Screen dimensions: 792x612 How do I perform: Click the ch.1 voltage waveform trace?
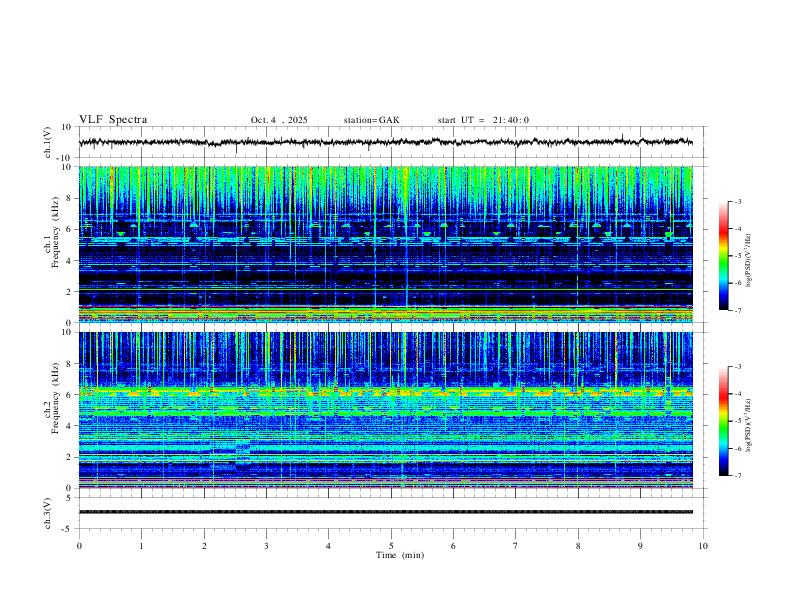(385, 142)
